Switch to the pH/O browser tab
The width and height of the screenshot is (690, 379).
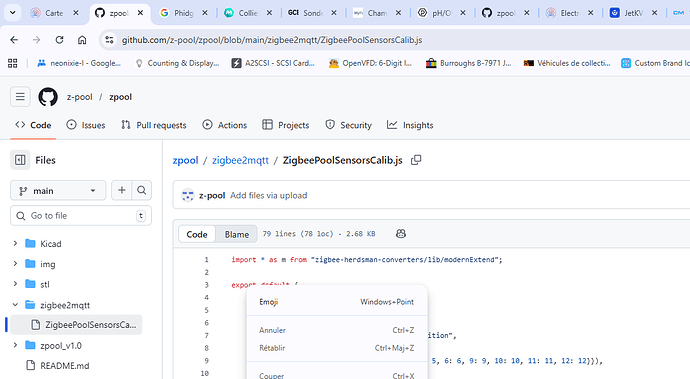[x=434, y=13]
